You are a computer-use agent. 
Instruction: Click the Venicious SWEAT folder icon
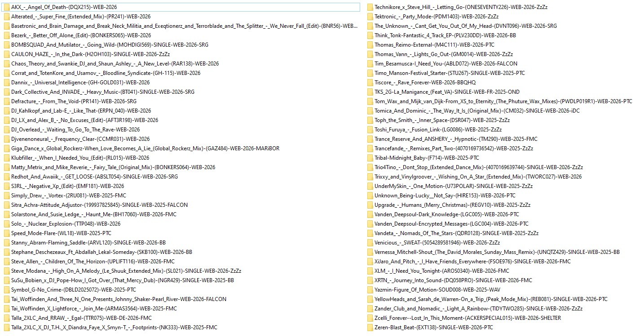[370, 243]
